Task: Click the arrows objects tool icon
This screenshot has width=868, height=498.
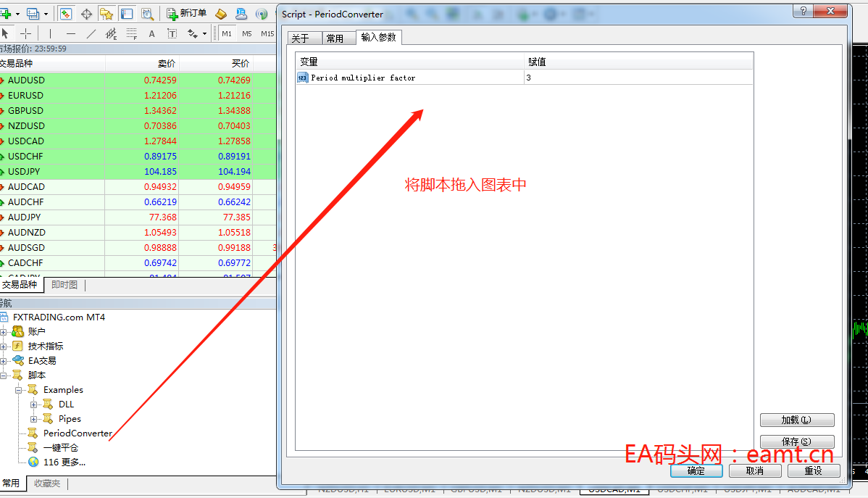Action: [192, 34]
